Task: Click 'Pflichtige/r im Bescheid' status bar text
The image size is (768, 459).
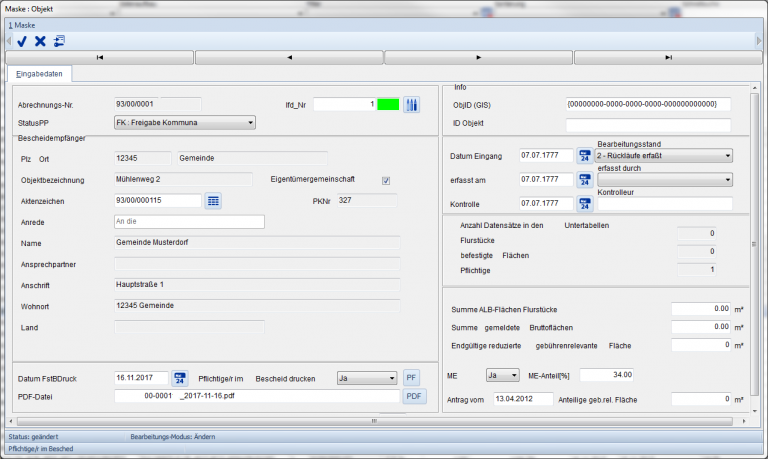Action: pos(41,449)
